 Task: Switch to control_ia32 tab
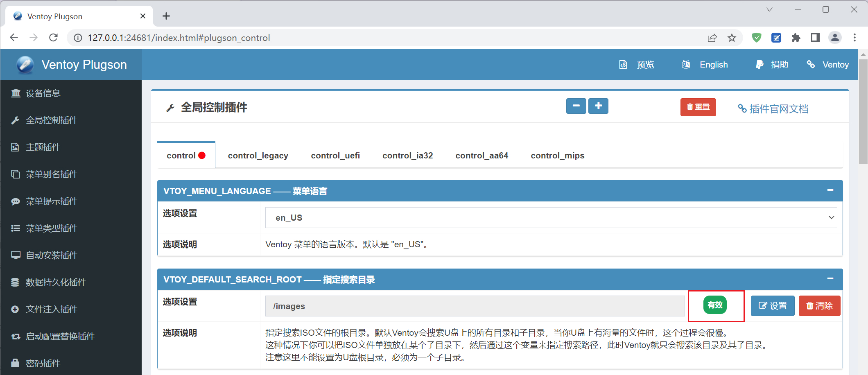click(x=407, y=156)
